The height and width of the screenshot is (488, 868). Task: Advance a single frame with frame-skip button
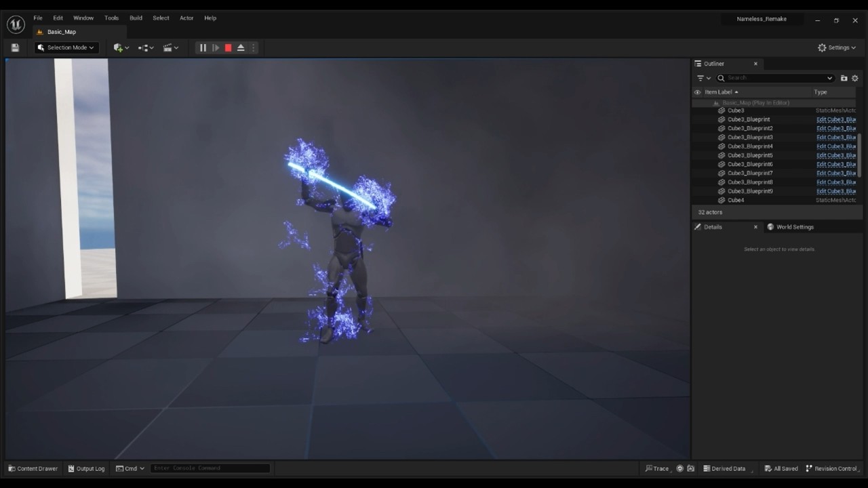pos(215,47)
